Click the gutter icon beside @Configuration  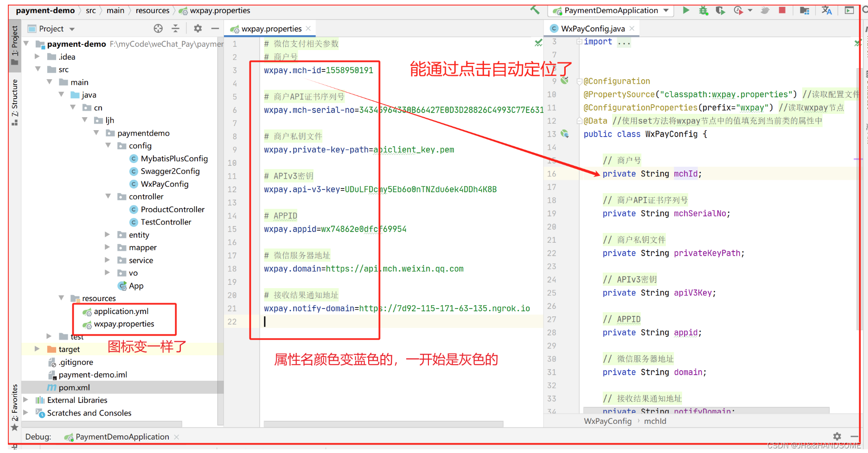pos(564,81)
